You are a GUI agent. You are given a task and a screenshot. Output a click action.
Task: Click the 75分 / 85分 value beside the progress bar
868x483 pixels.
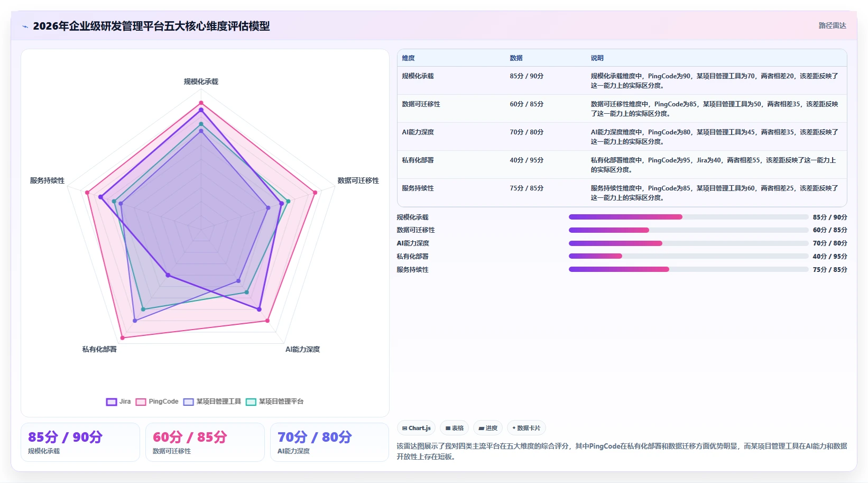point(830,270)
